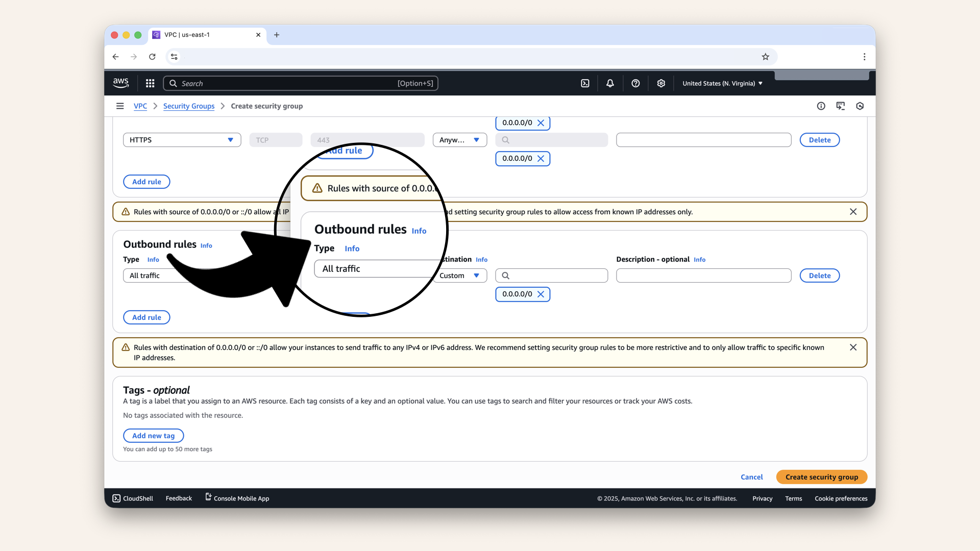980x551 pixels.
Task: Open the Custom destination dropdown
Action: click(x=459, y=275)
